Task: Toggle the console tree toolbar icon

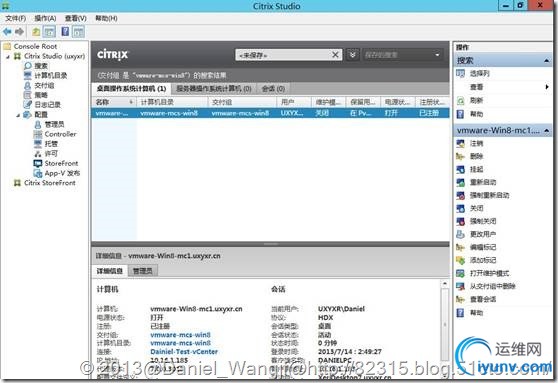Action: coord(49,32)
